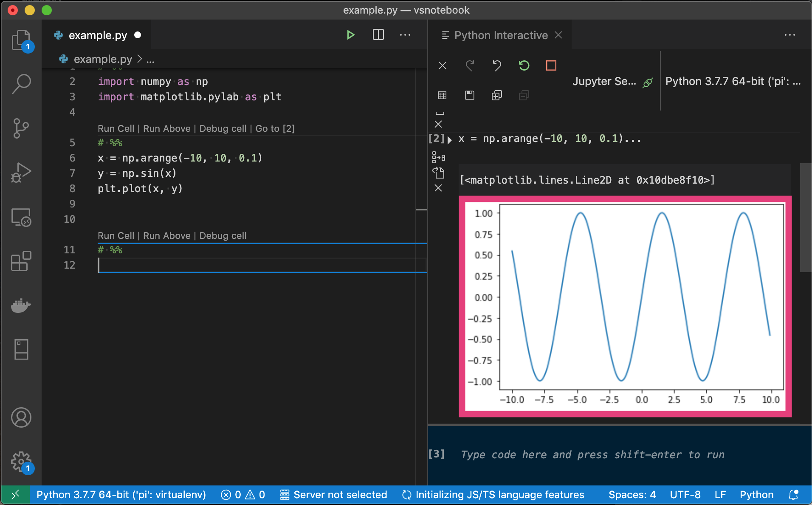This screenshot has width=812, height=505.
Task: Open more actions with the ellipsis in the editor
Action: click(406, 35)
